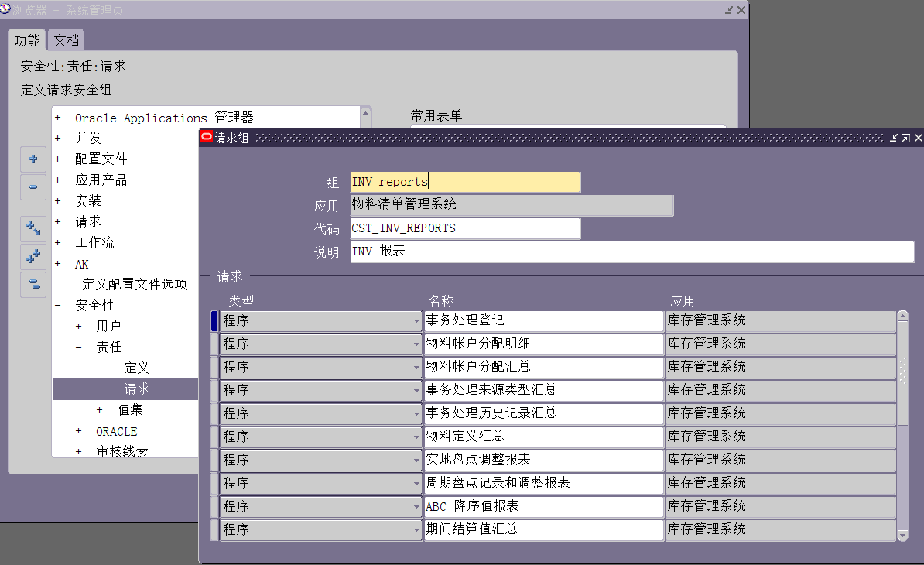Open 类型 dropdown for 物料帐户分配明细 row
924x565 pixels.
pyautogui.click(x=416, y=344)
